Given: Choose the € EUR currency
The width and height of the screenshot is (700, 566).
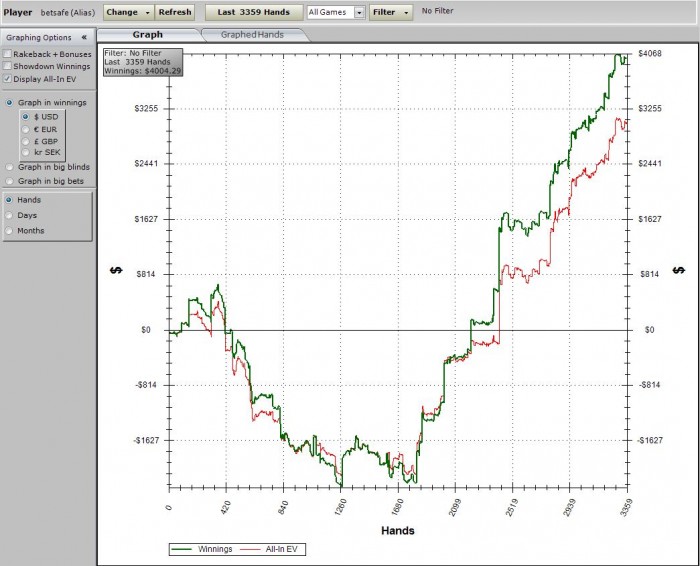Looking at the screenshot, I should [x=25, y=129].
